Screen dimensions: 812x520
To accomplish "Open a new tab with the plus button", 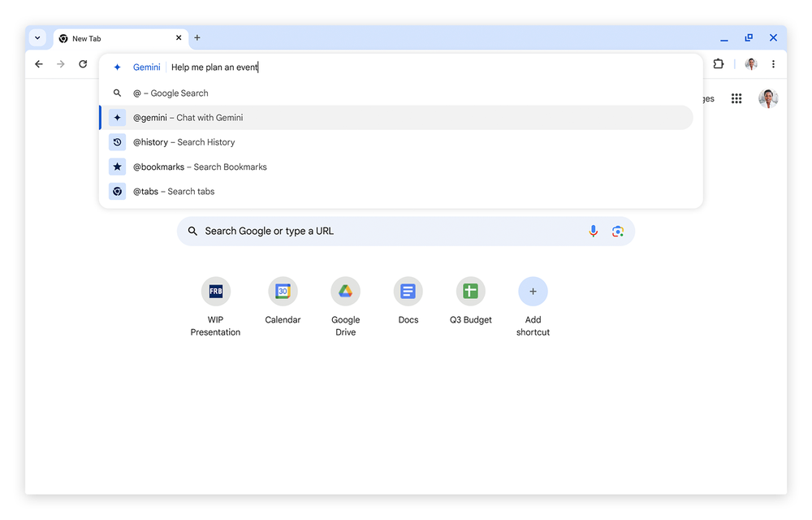I will (x=197, y=38).
